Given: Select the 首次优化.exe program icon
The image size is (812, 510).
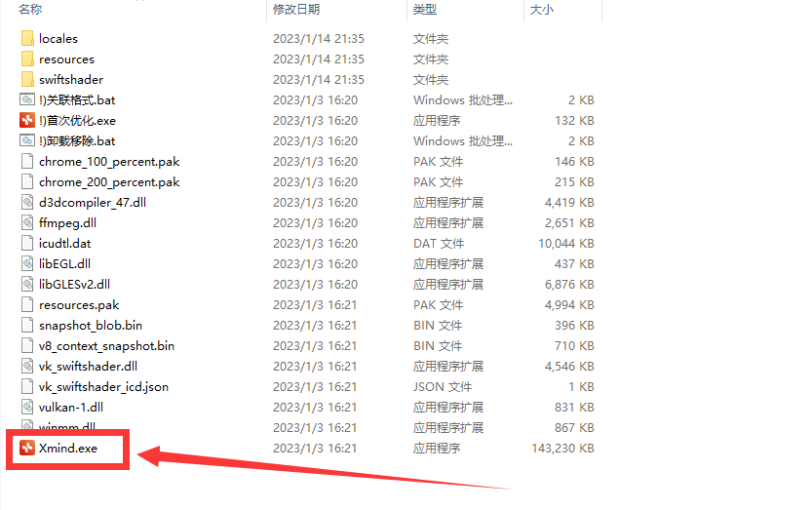Looking at the screenshot, I should (27, 121).
